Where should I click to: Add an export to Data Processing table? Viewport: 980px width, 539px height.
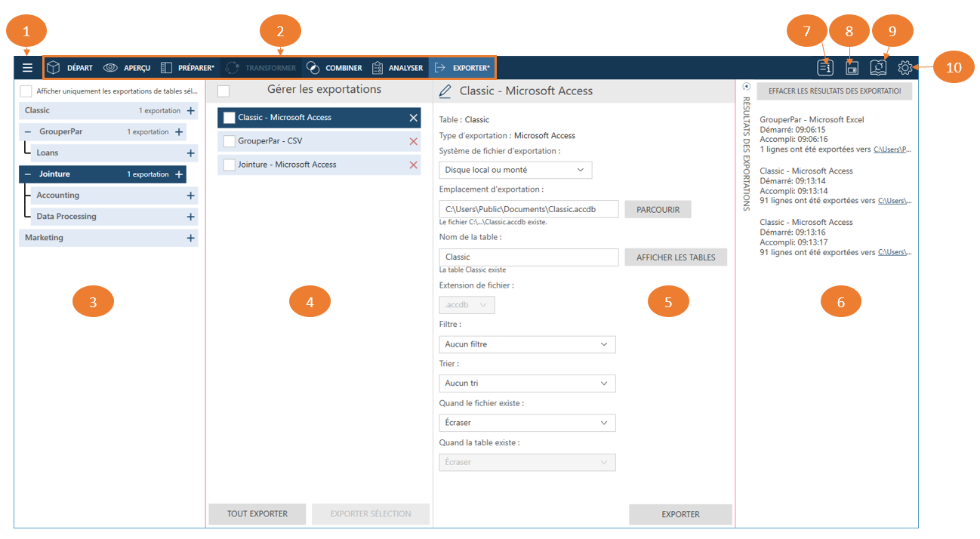click(x=190, y=217)
